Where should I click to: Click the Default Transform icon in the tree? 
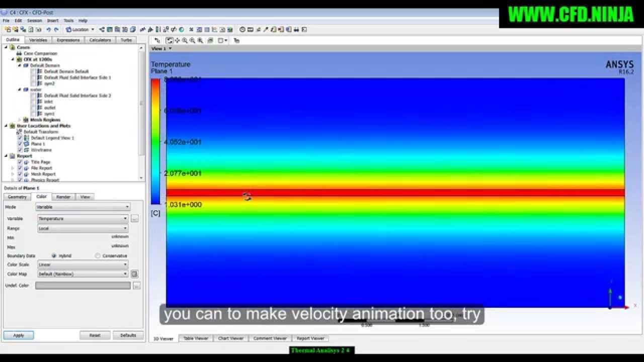tap(19, 132)
